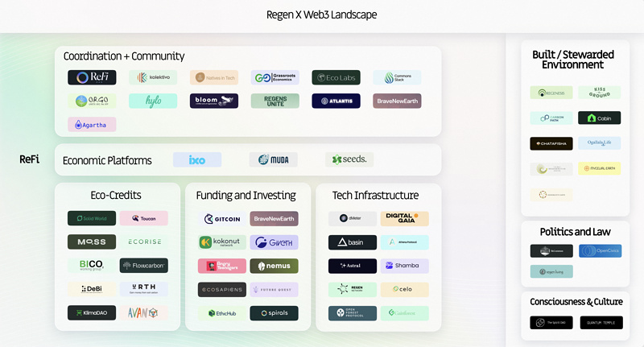Click the Commons Stack logo
644x347 pixels.
click(397, 78)
